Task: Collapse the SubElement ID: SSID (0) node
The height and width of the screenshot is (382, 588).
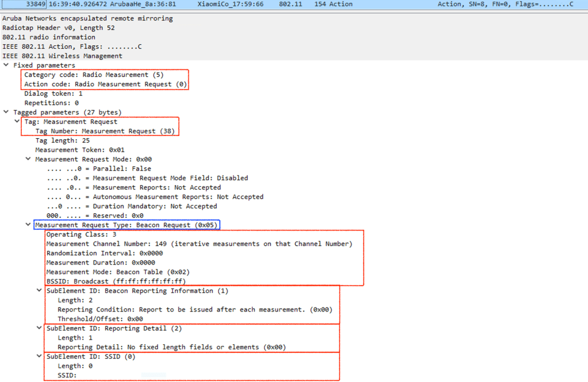Action: coord(39,357)
